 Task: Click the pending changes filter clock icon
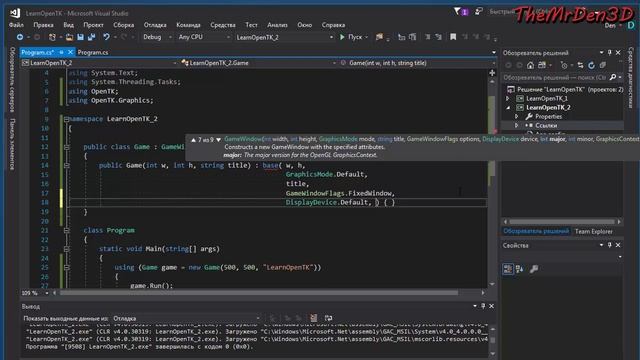coord(564,65)
